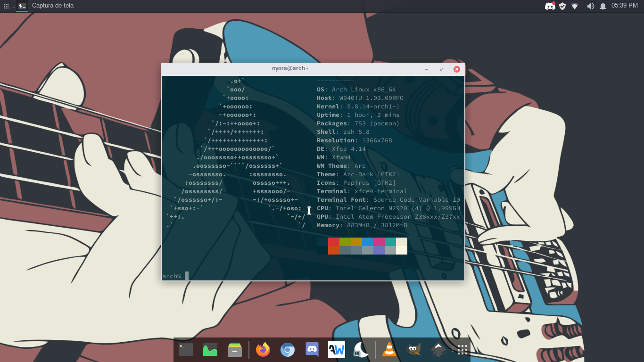Open the AW app in the dock

pos(337,350)
